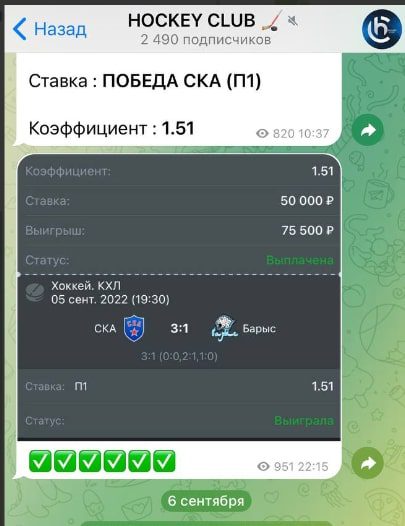The image size is (405, 526).
Task: Tap the first green checkmark emoji
Action: [40, 461]
